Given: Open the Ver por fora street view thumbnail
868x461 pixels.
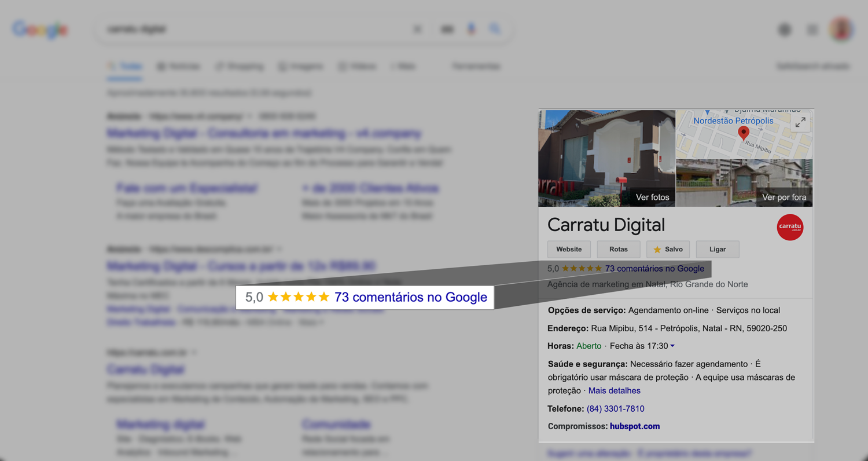Looking at the screenshot, I should click(744, 183).
